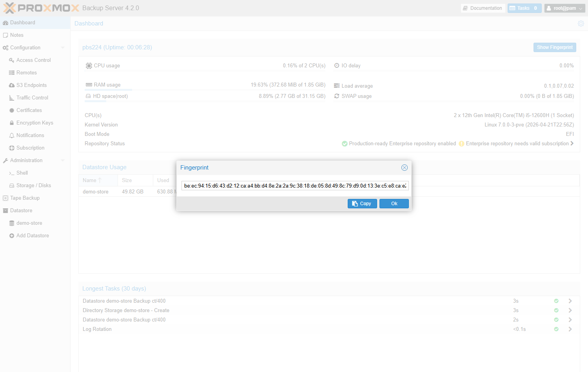Collapse the Administration section arrow
Image resolution: width=588 pixels, height=372 pixels.
pos(63,161)
